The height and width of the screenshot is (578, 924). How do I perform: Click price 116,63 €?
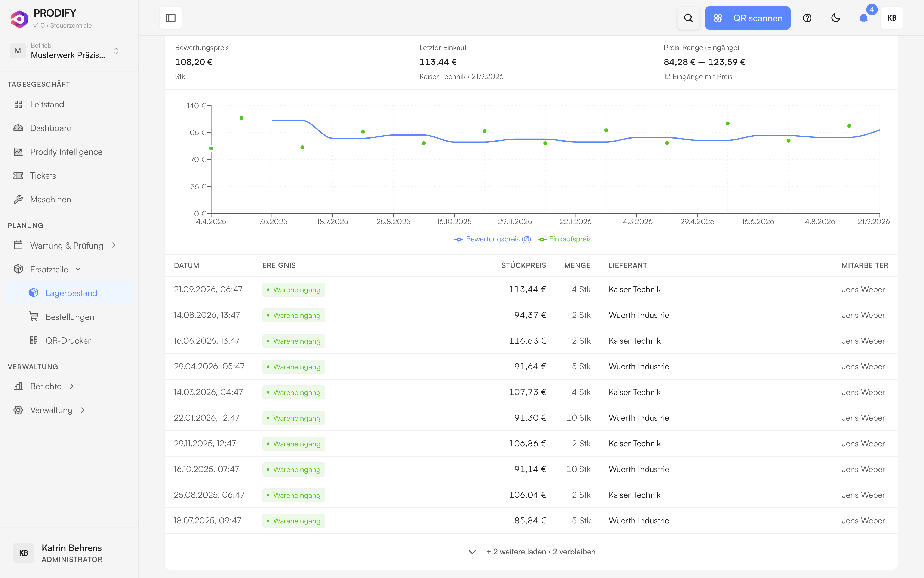[527, 341]
